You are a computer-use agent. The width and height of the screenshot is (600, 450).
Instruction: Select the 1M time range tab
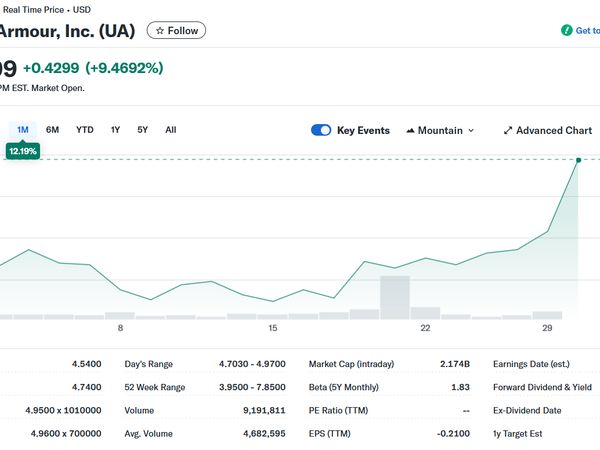[23, 130]
